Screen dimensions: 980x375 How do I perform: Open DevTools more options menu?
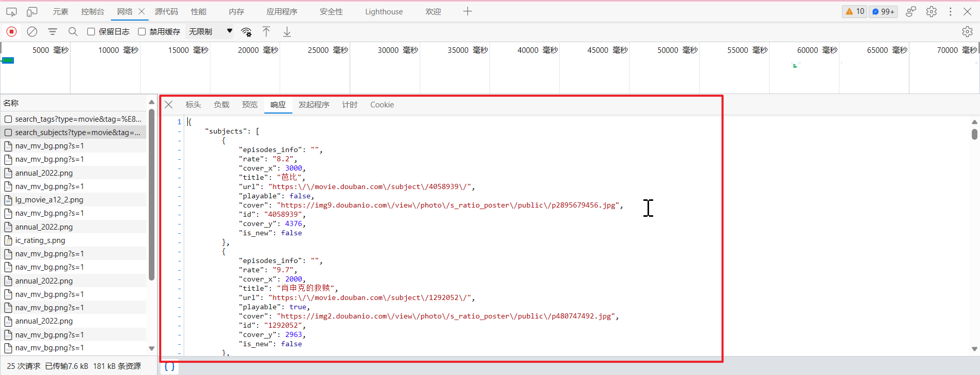[950, 11]
